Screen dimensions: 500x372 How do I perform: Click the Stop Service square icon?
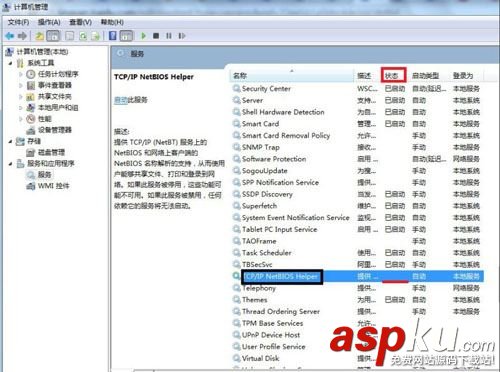tap(156, 36)
